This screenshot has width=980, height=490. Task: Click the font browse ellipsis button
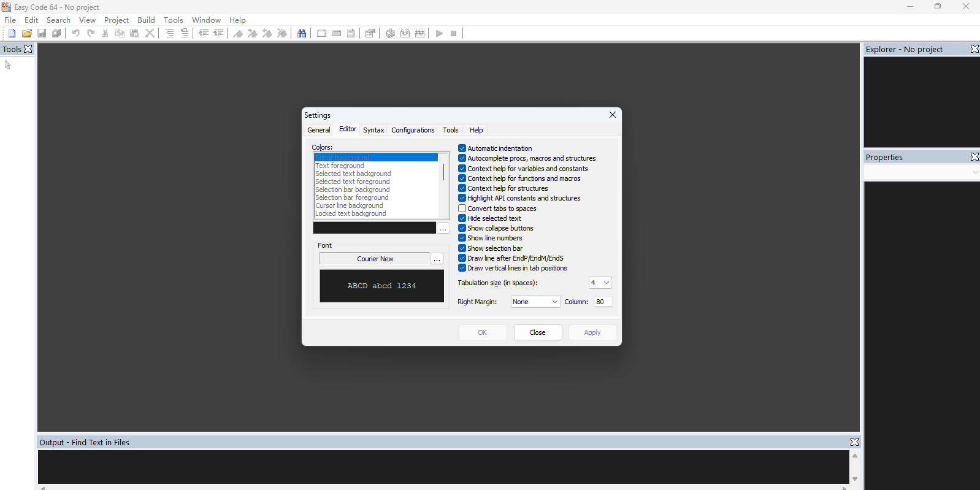[x=437, y=259]
